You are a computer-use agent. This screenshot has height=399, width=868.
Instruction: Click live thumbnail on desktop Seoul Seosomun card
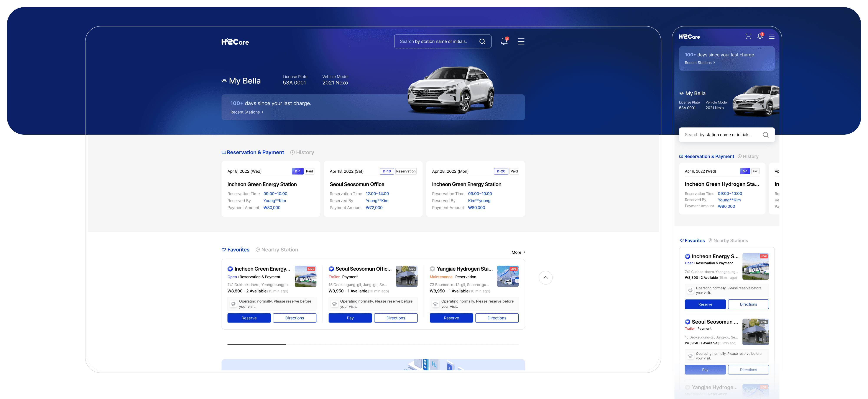click(x=406, y=276)
